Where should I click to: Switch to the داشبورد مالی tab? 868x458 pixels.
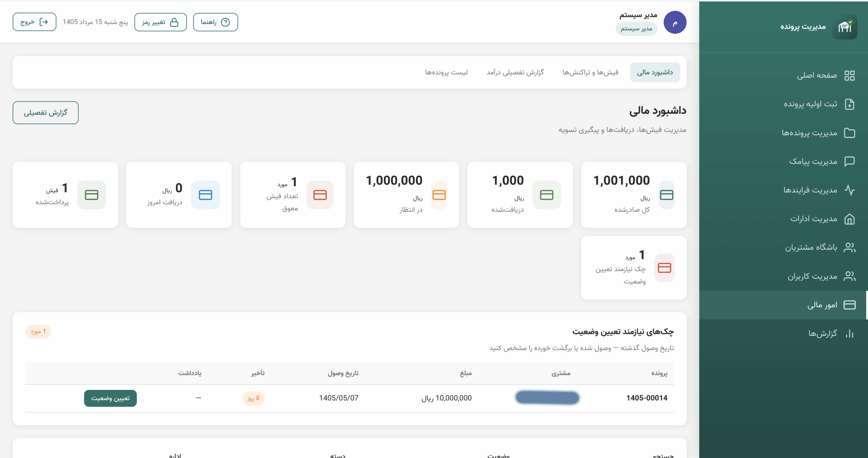655,72
